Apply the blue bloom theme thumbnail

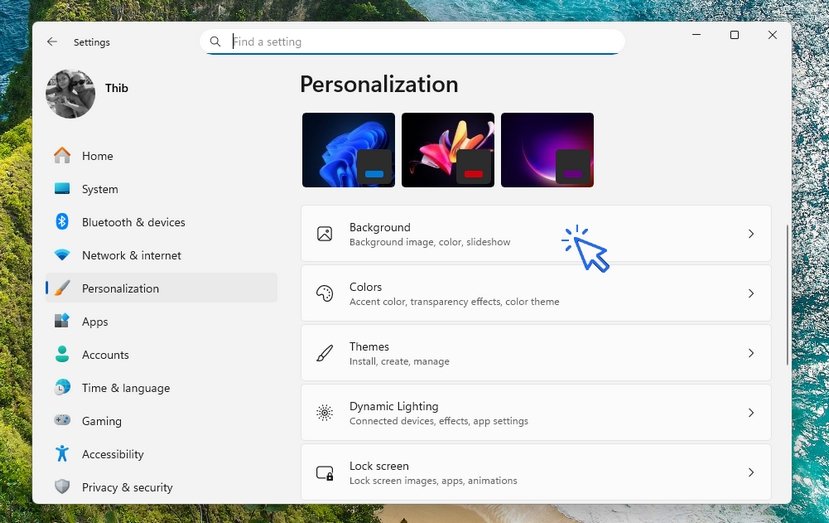point(348,149)
